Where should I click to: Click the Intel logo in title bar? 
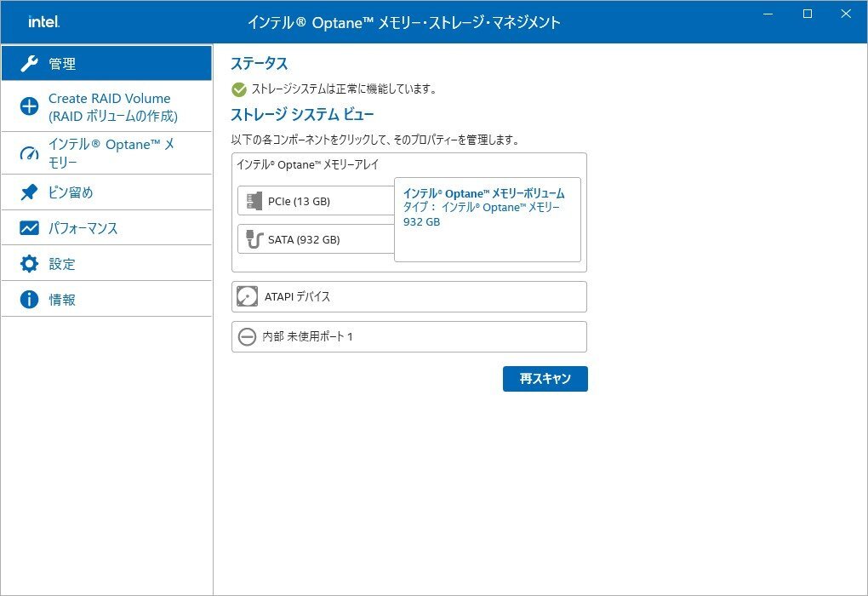[x=43, y=22]
